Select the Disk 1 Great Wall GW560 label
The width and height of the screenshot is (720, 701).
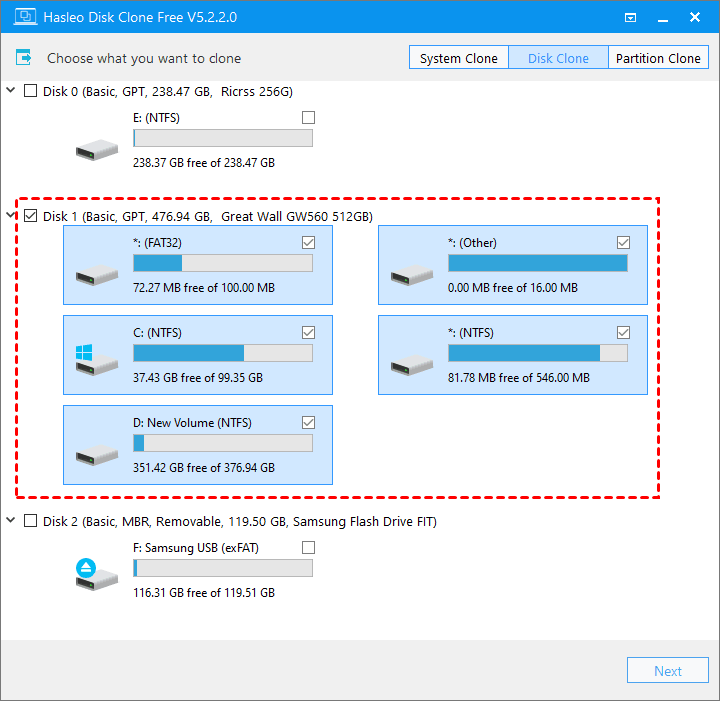[x=208, y=216]
